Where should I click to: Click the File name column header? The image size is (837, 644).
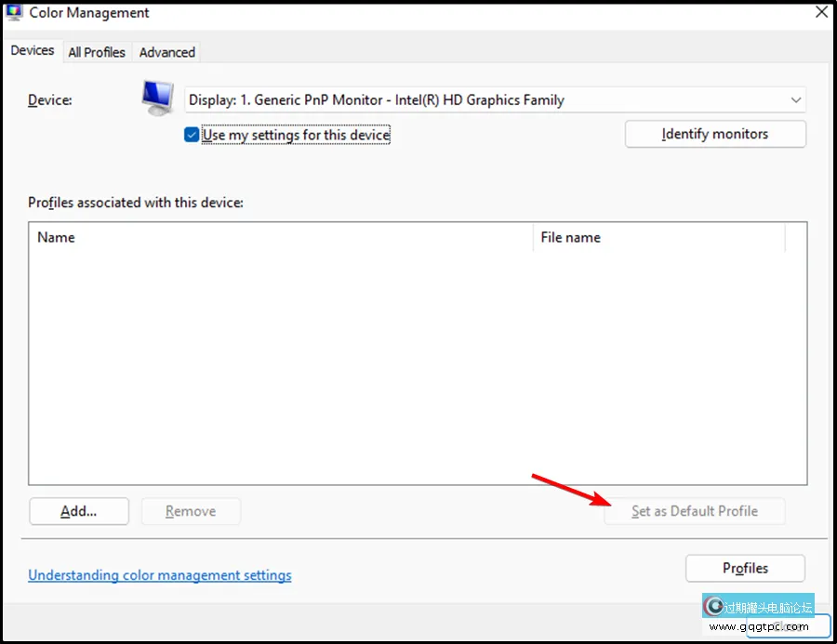pyautogui.click(x=658, y=237)
